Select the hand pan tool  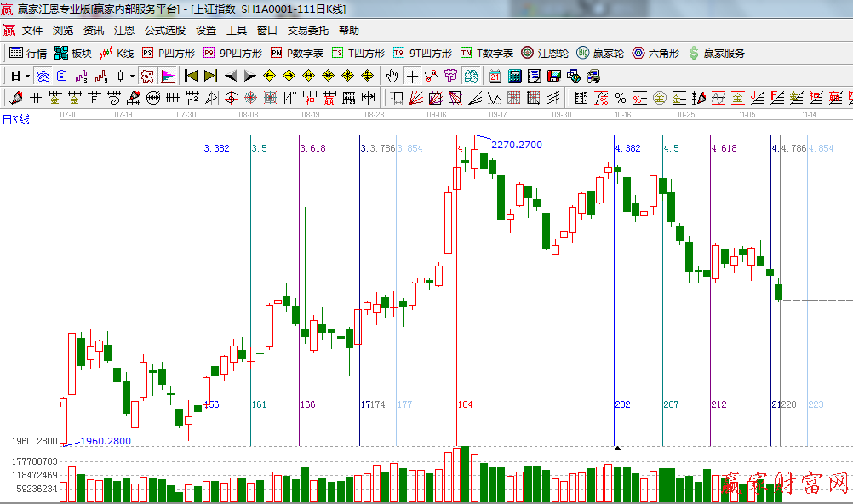(x=392, y=76)
